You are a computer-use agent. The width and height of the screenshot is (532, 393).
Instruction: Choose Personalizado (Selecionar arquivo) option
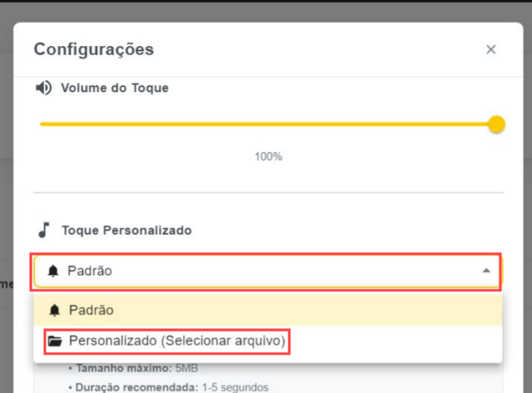176,342
